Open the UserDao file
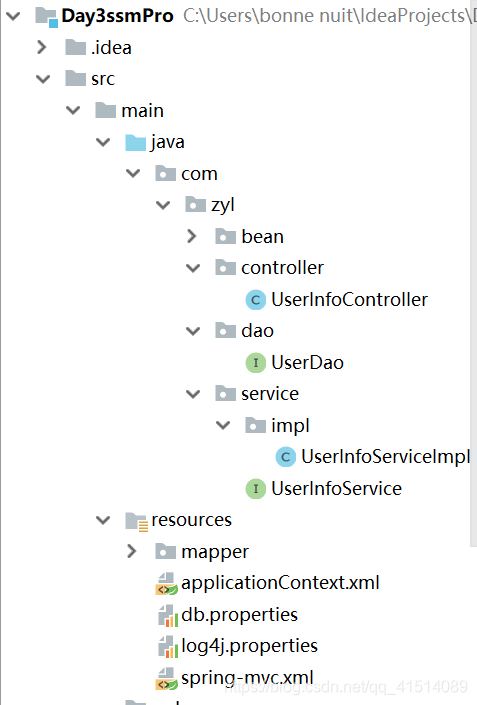This screenshot has width=477, height=705. tap(308, 363)
